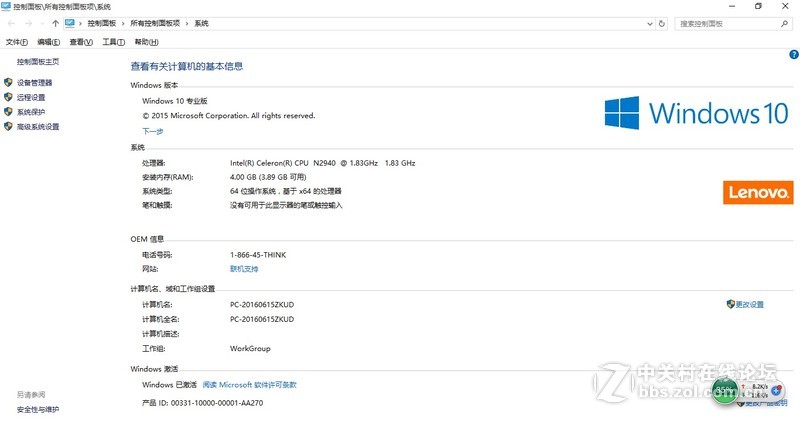Open 高级系统设置 from sidebar
This screenshot has width=800, height=426.
click(38, 127)
